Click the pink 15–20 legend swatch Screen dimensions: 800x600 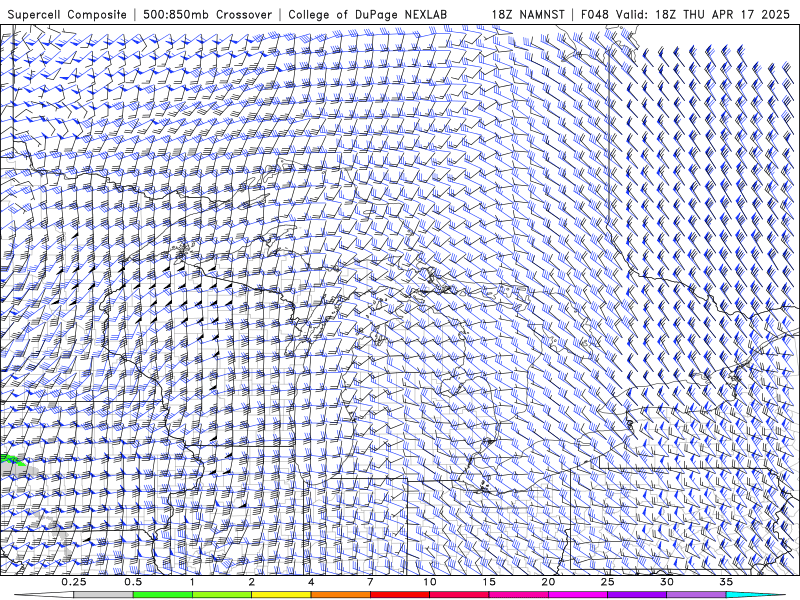click(x=518, y=595)
